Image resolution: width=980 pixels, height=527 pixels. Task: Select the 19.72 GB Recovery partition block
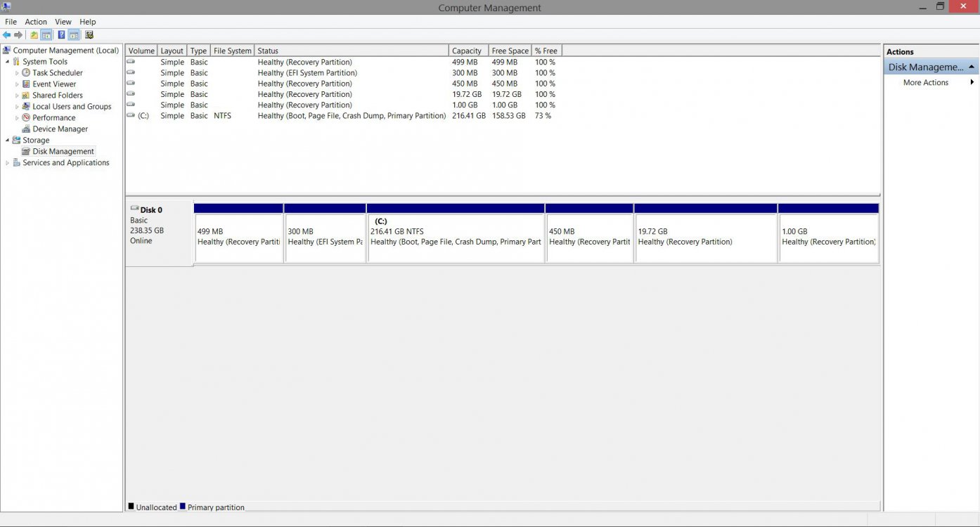pyautogui.click(x=706, y=233)
